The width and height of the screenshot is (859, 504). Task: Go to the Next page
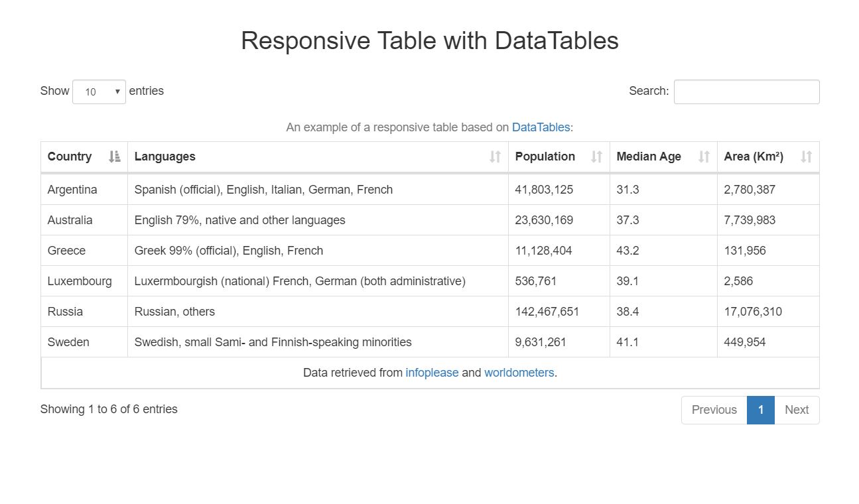coord(796,410)
